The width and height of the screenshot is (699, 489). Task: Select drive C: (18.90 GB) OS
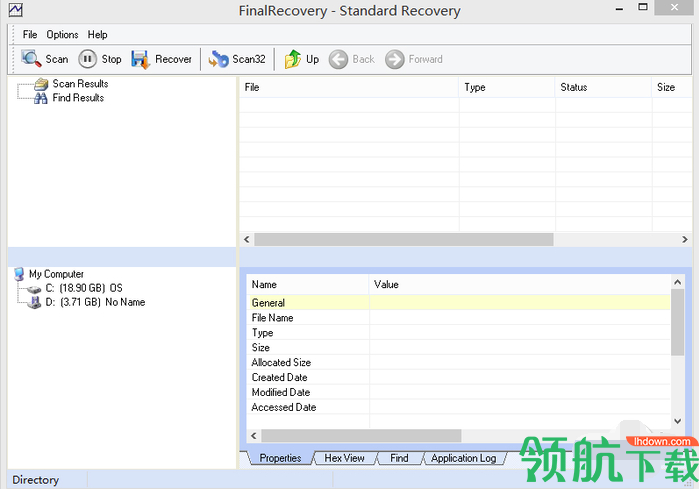click(84, 288)
